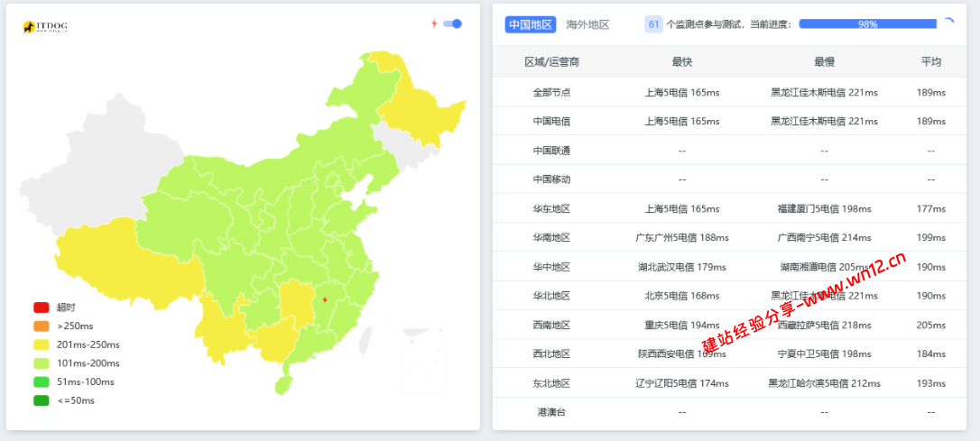The width and height of the screenshot is (980, 441).
Task: Toggle the lightning map switch
Action: 452,23
